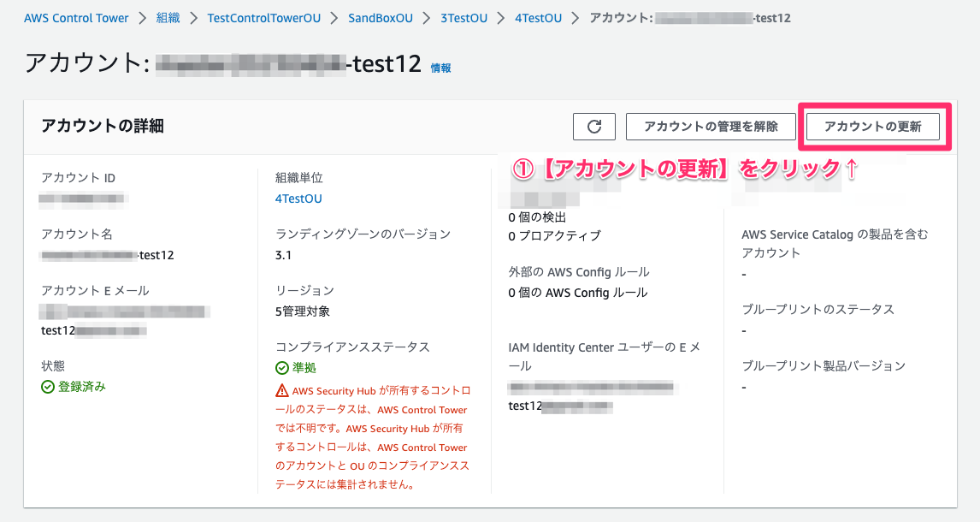The height and width of the screenshot is (522, 980).
Task: Select the アカウント ID label
Action: 78,178
